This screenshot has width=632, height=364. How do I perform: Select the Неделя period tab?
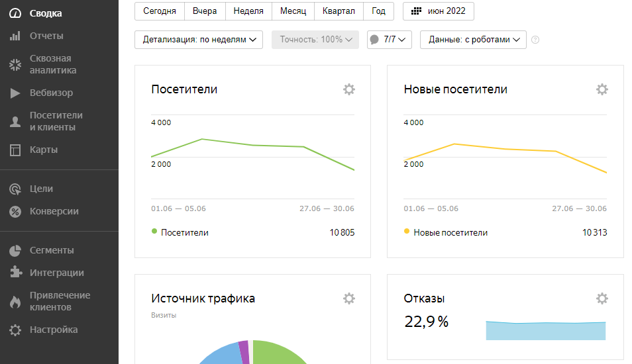pos(248,11)
